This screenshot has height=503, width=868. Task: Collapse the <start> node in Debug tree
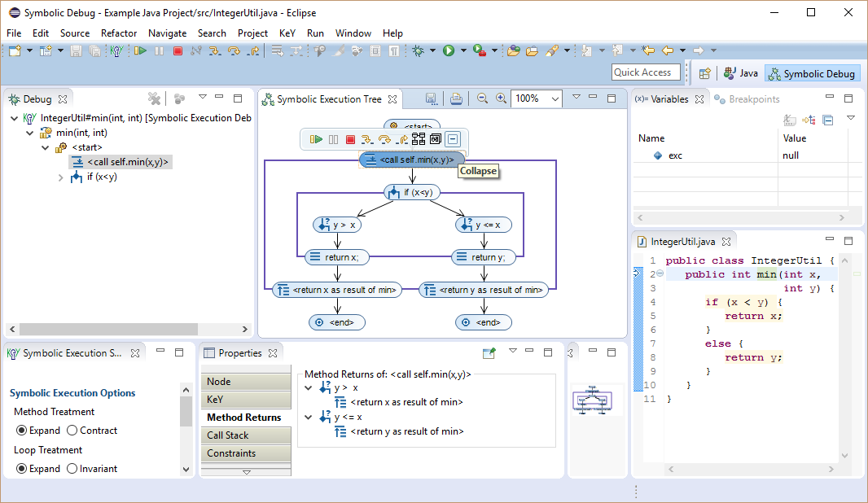(46, 148)
